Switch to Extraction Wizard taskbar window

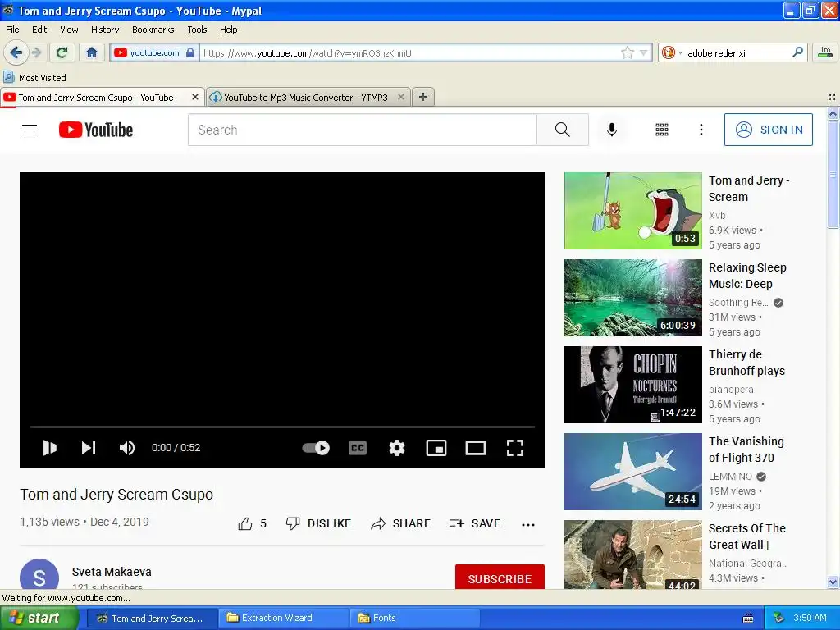pyautogui.click(x=284, y=618)
